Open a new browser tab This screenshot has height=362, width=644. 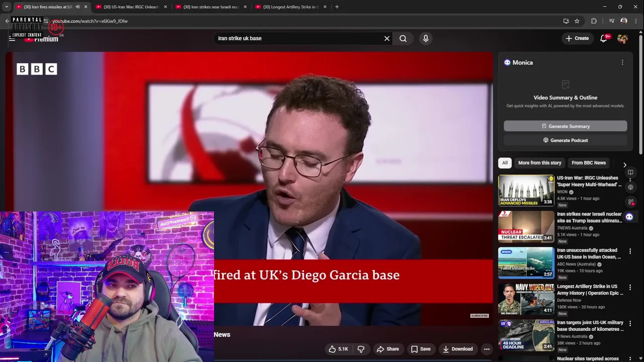[x=337, y=7]
